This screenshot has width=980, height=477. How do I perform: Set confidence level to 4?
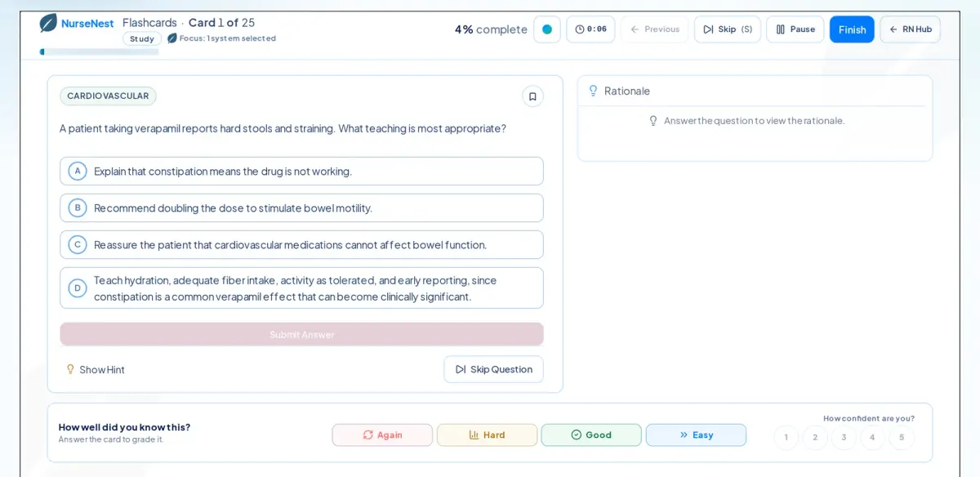[x=872, y=437]
